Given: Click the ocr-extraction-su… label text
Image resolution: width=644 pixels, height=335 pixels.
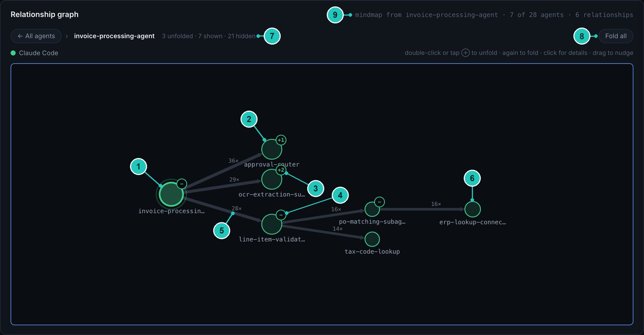Looking at the screenshot, I should point(272,194).
